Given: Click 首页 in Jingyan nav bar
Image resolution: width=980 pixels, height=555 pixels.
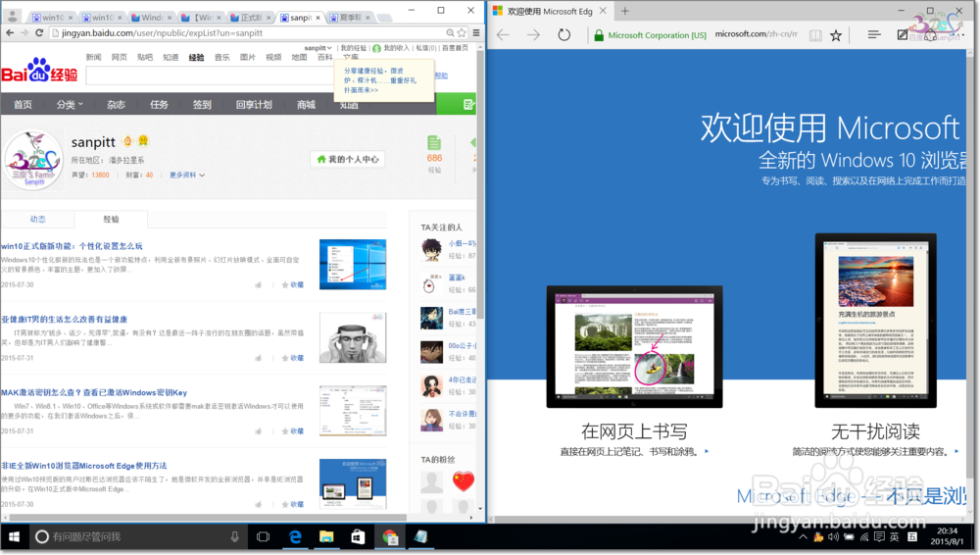Looking at the screenshot, I should click(x=24, y=105).
